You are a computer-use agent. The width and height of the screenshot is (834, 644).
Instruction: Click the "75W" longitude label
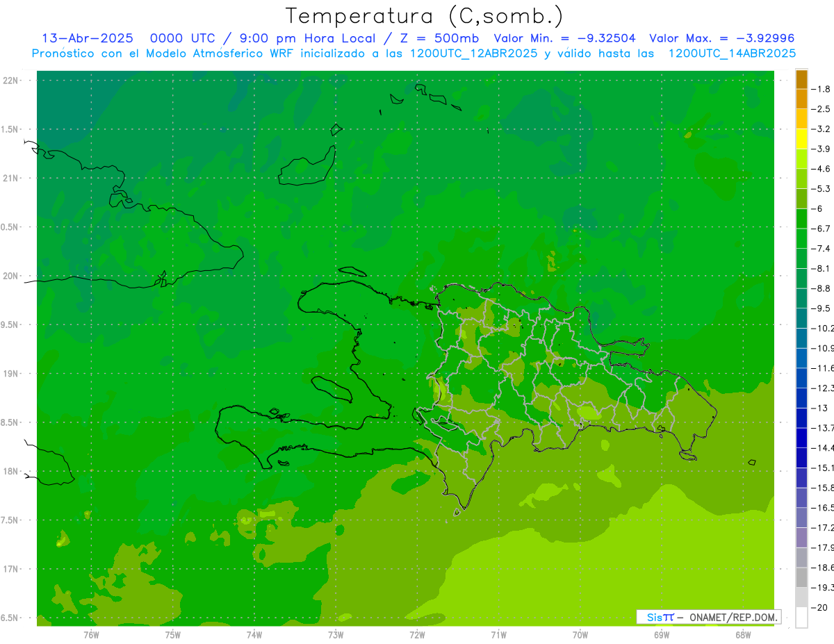click(173, 634)
